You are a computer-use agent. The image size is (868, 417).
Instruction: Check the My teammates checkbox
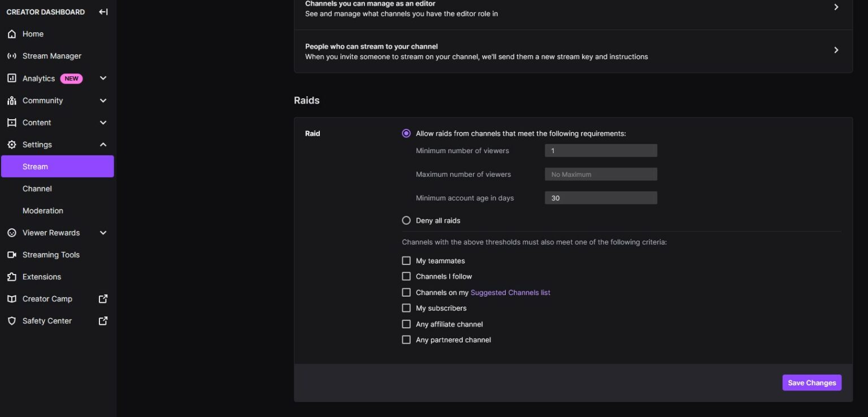click(x=406, y=260)
